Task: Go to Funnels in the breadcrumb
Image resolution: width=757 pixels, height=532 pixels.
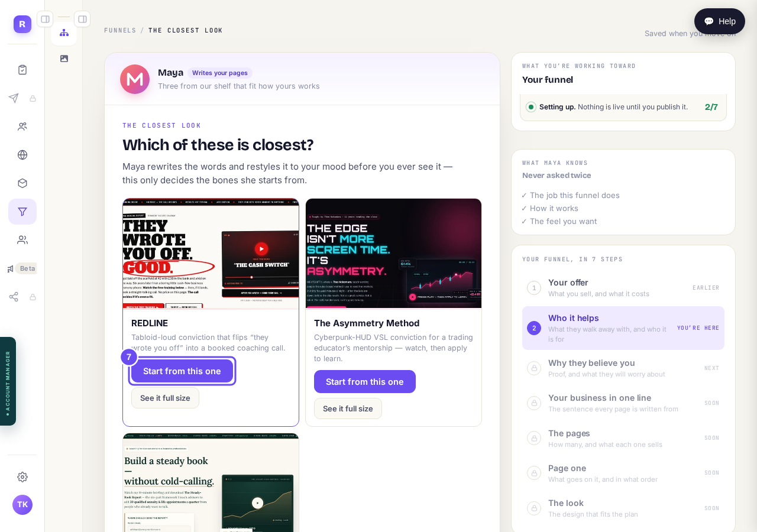Action: (x=120, y=31)
